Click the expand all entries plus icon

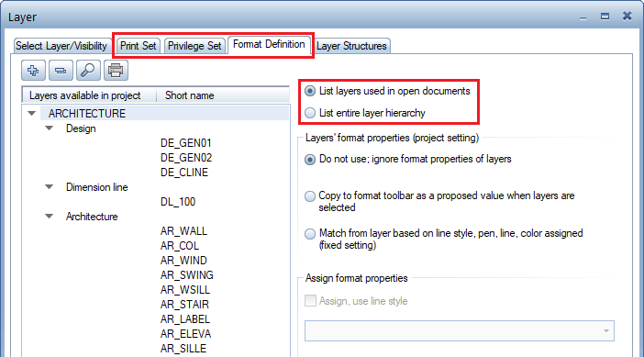coord(33,71)
